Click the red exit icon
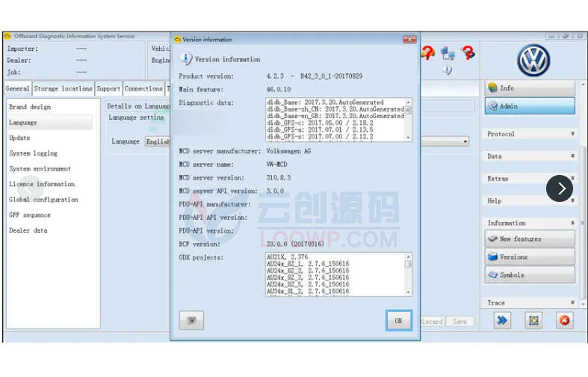 coord(564,320)
